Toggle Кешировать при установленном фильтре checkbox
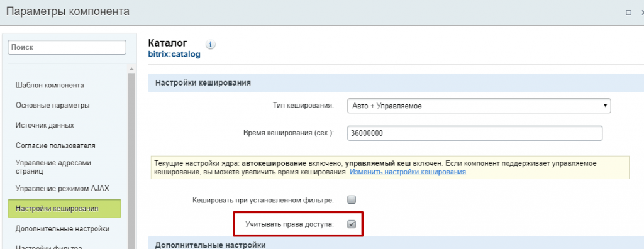The image size is (644, 249). pyautogui.click(x=352, y=200)
